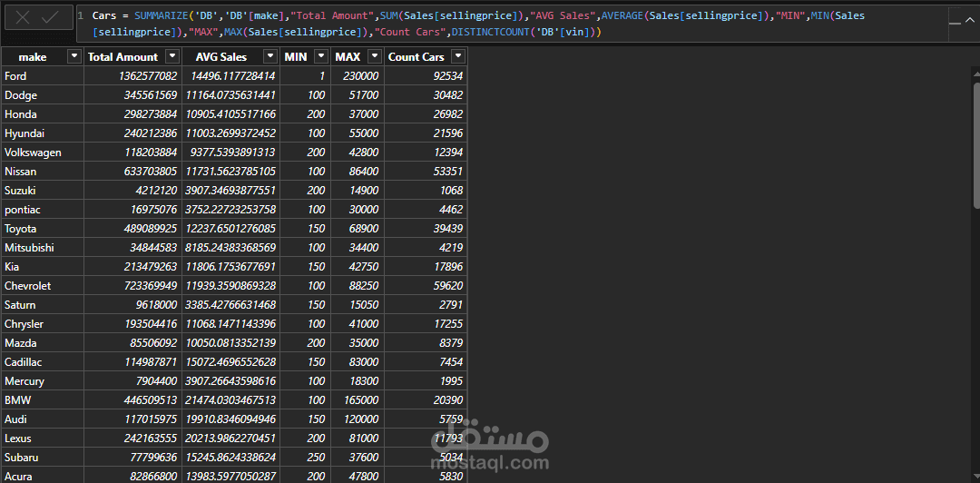Screen dimensions: 980x483
Task: Select the Hyundai cell
Action: tap(43, 133)
